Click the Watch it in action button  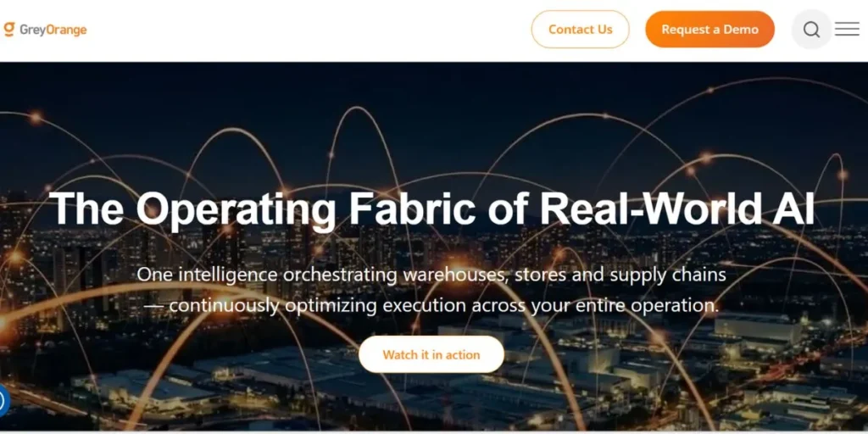[431, 354]
